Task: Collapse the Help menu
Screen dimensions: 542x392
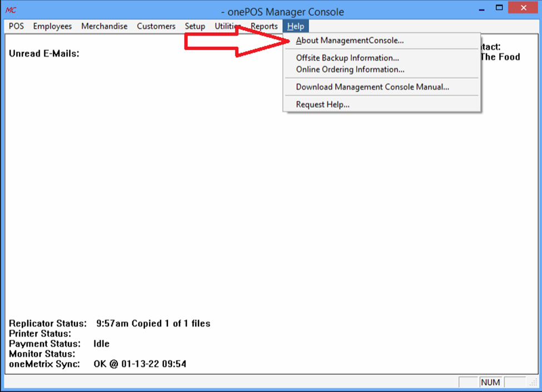Action: coord(296,26)
